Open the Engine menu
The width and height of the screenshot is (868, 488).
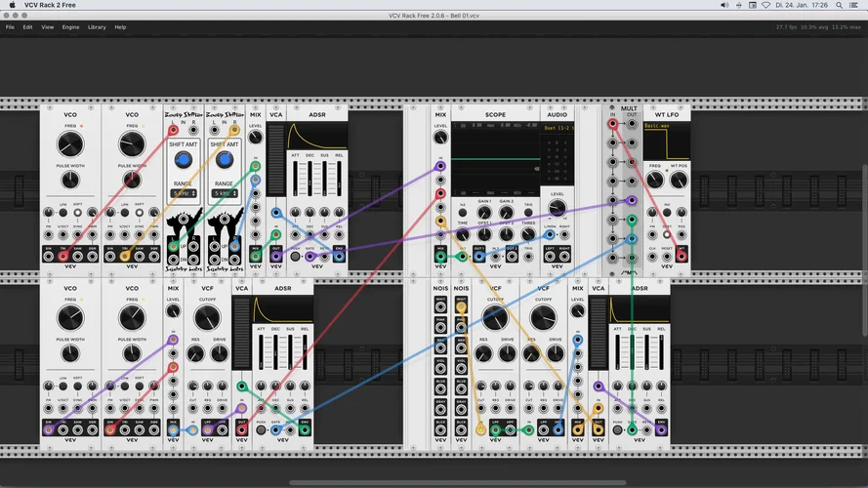[x=70, y=27]
